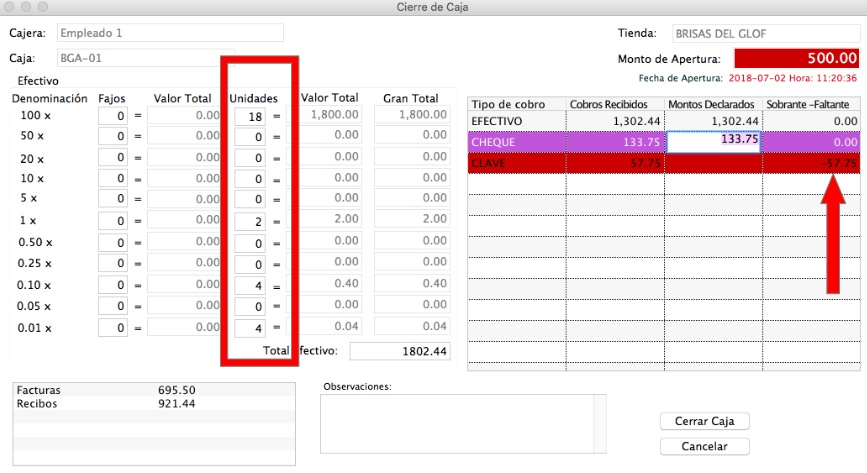Click CLAVE Montos Declarados empty cell

coord(713,163)
